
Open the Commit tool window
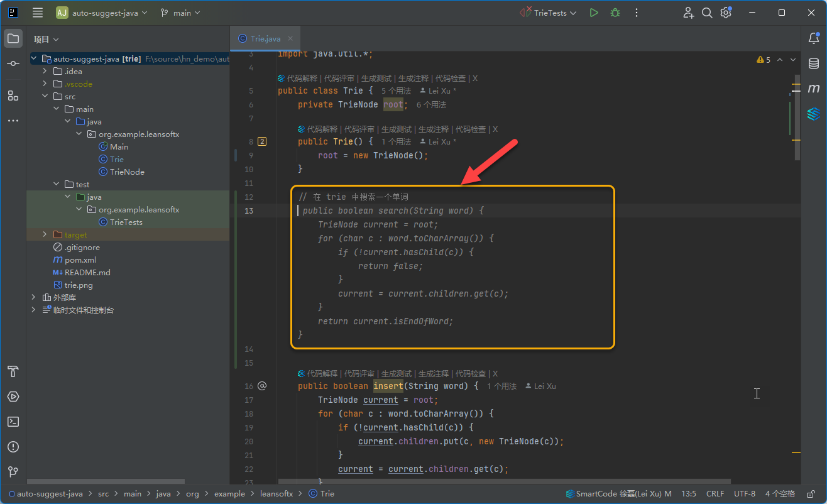pyautogui.click(x=13, y=63)
